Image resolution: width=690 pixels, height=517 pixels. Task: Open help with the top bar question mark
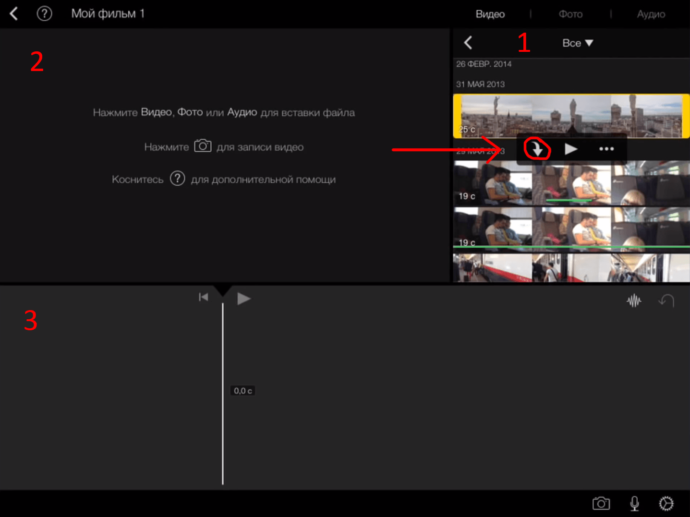(x=44, y=14)
